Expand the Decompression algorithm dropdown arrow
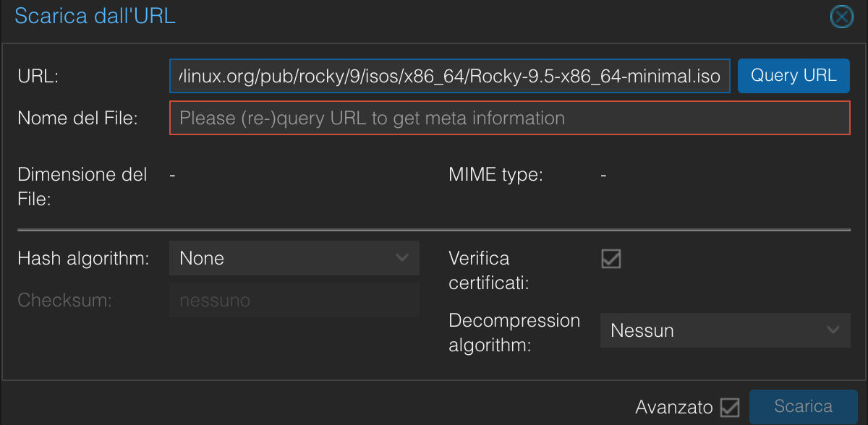The image size is (868, 425). click(x=833, y=330)
